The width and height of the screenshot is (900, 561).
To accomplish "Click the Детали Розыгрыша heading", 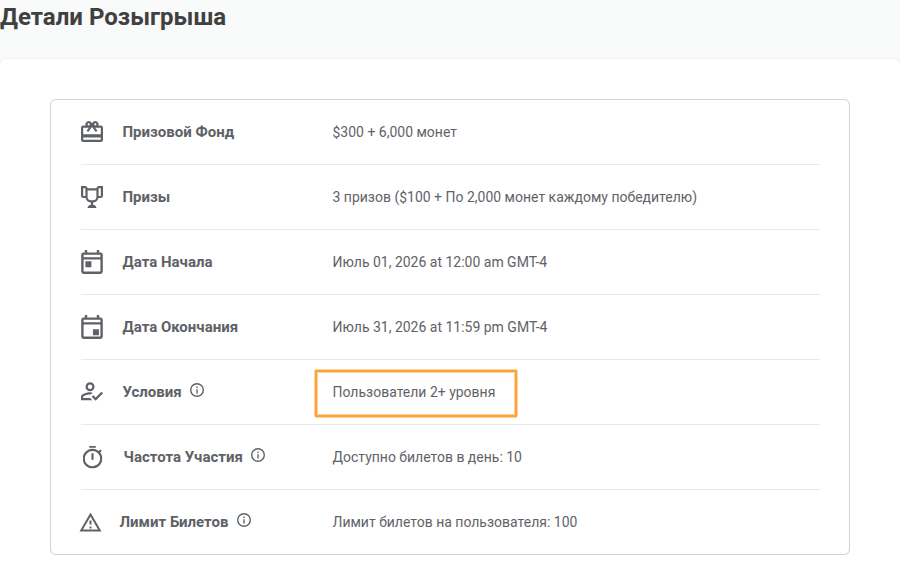I will coord(112,17).
